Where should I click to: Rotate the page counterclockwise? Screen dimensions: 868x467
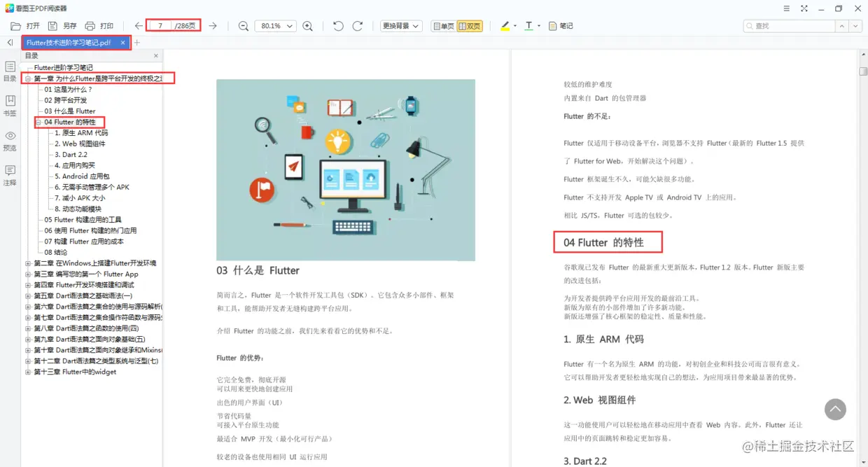click(338, 26)
